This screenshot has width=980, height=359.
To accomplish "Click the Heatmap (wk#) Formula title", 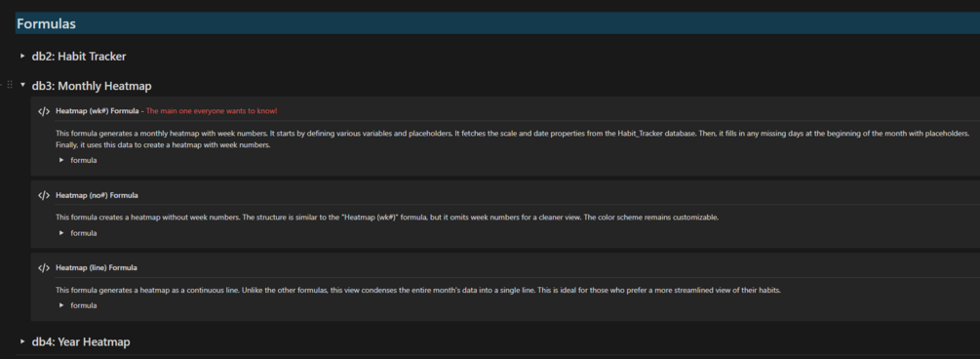I will click(97, 110).
